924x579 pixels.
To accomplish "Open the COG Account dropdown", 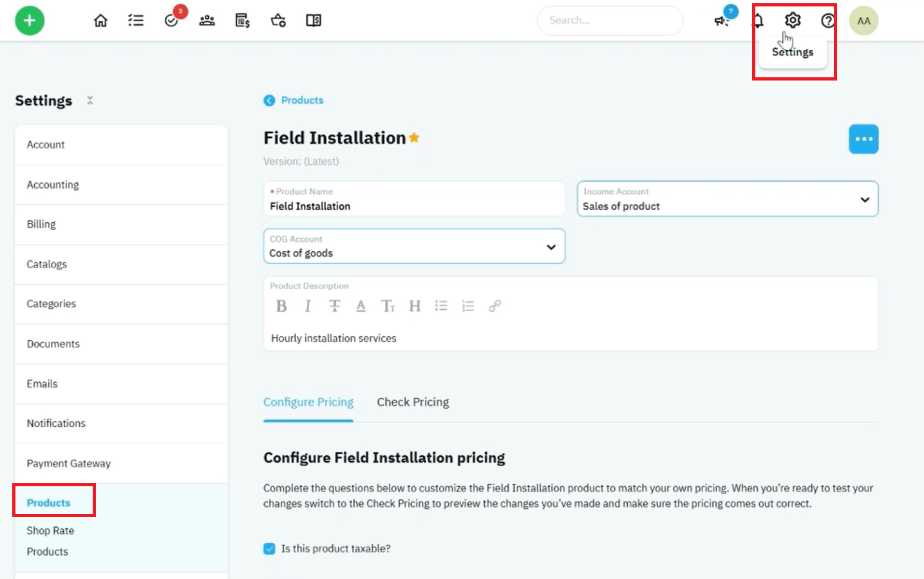I will [x=414, y=246].
